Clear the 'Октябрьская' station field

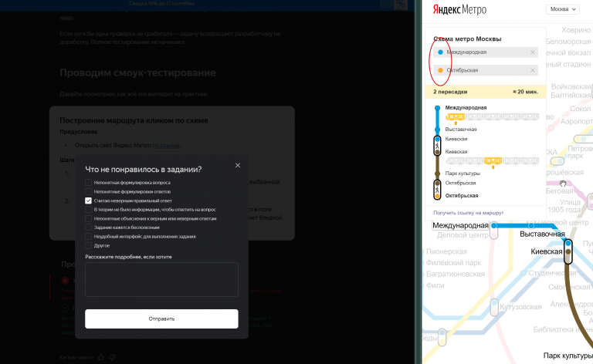tap(533, 70)
